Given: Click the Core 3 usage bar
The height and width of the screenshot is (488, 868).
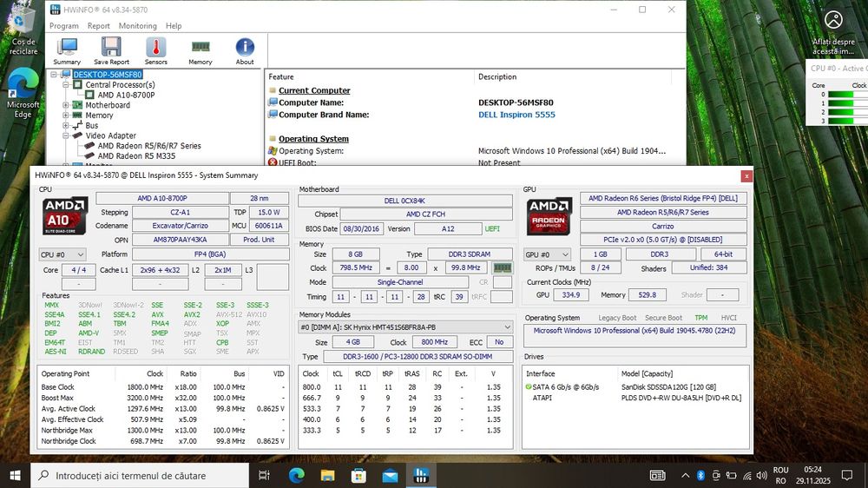Looking at the screenshot, I should pos(847,120).
